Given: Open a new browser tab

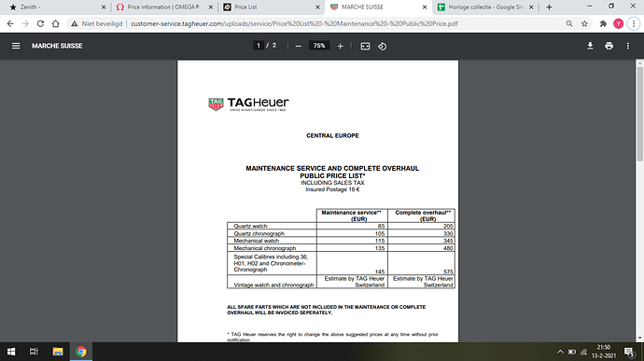Looking at the screenshot, I should 549,7.
